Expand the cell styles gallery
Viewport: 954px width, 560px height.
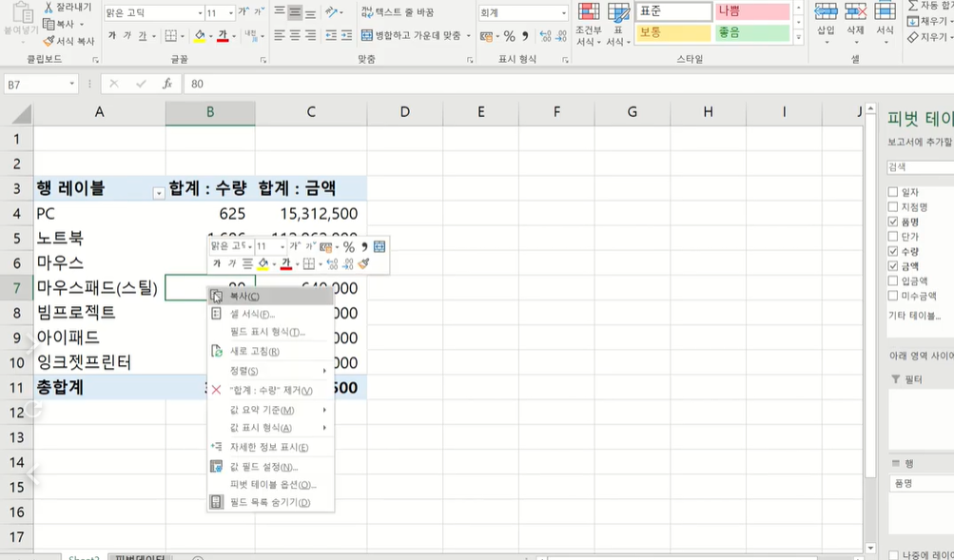pos(799,37)
